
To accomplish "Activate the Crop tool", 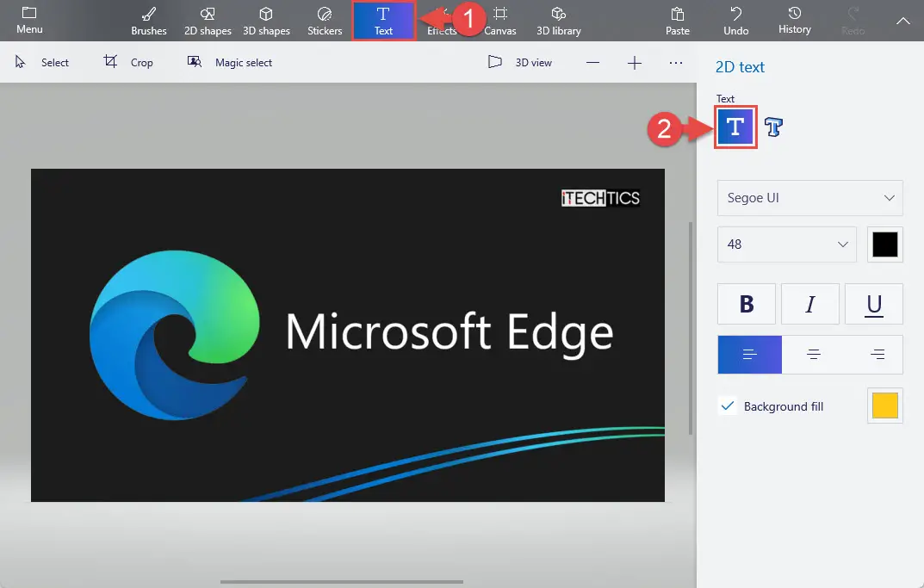I will tap(127, 63).
